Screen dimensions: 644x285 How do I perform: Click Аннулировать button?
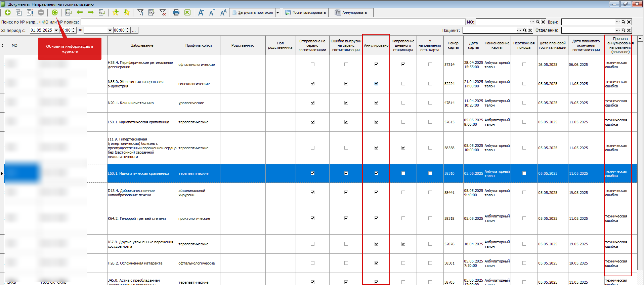click(x=351, y=12)
